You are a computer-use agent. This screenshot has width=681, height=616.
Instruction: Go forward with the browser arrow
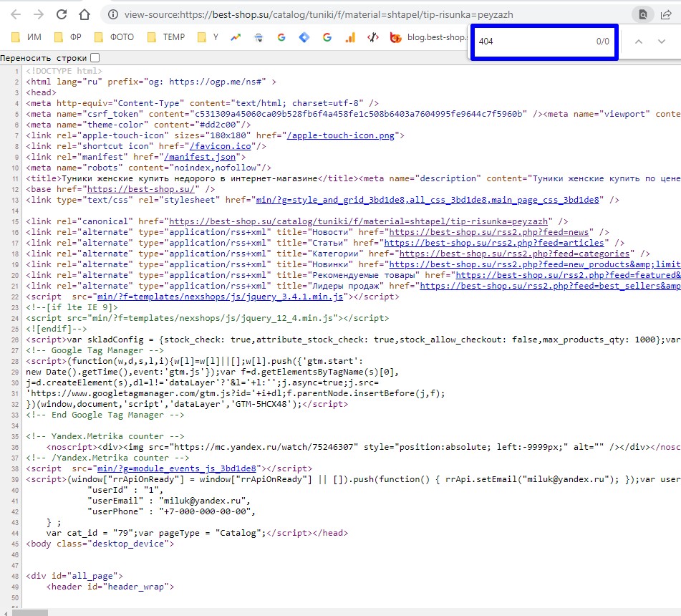coord(39,15)
